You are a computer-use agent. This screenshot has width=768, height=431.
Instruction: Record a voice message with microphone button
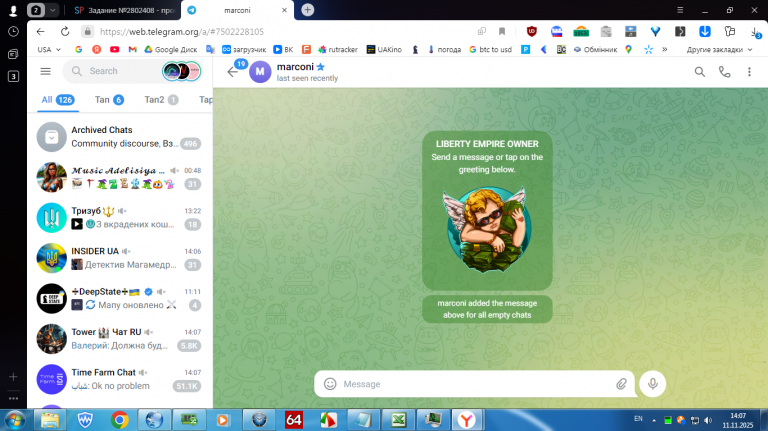click(652, 383)
